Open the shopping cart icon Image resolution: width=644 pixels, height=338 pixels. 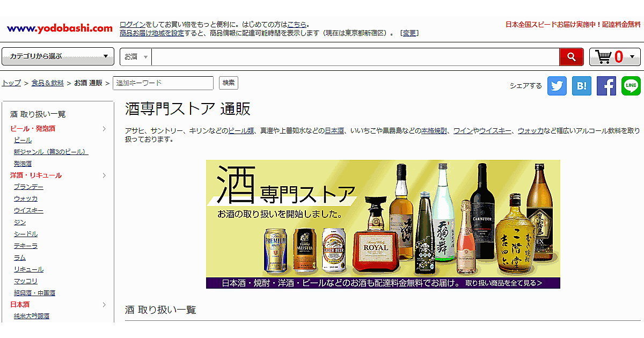click(604, 56)
